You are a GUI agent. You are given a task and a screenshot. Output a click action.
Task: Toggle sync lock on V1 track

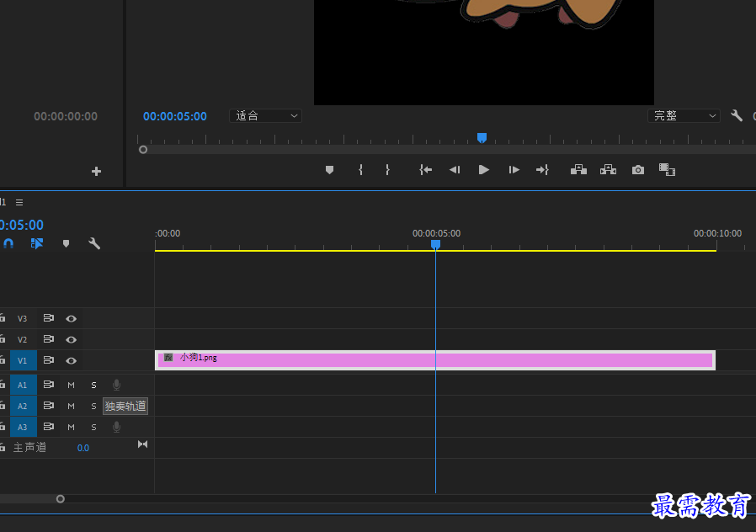(49, 360)
